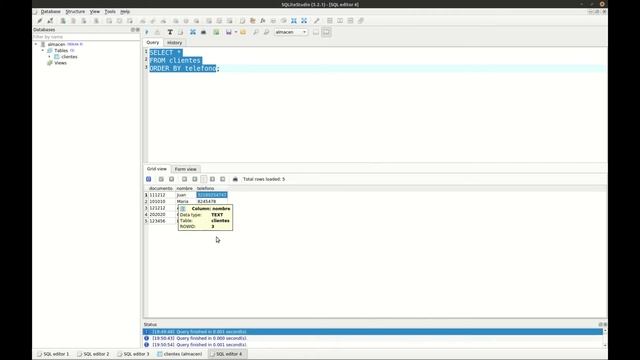640x360 pixels.
Task: Click the insert row icon in grid toolbar
Action: pos(161,179)
